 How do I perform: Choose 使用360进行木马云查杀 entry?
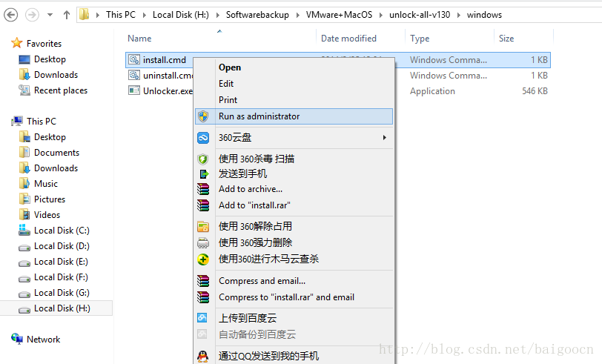coord(294,259)
